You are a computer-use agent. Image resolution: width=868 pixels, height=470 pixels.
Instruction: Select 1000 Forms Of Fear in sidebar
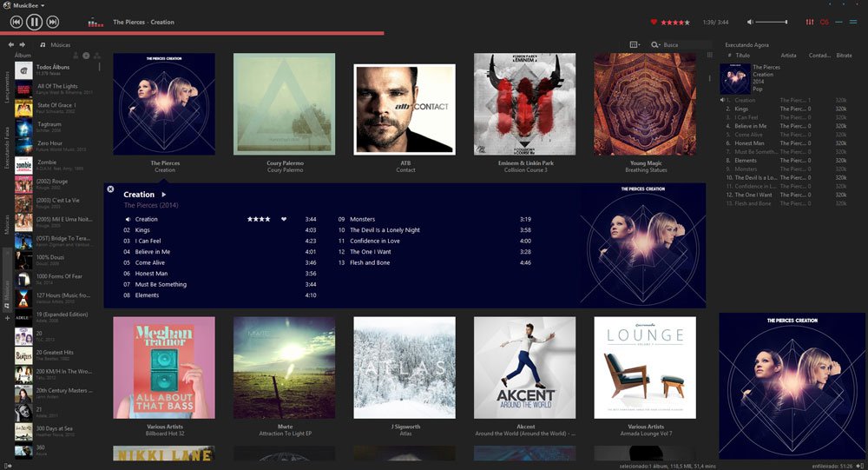click(x=56, y=279)
